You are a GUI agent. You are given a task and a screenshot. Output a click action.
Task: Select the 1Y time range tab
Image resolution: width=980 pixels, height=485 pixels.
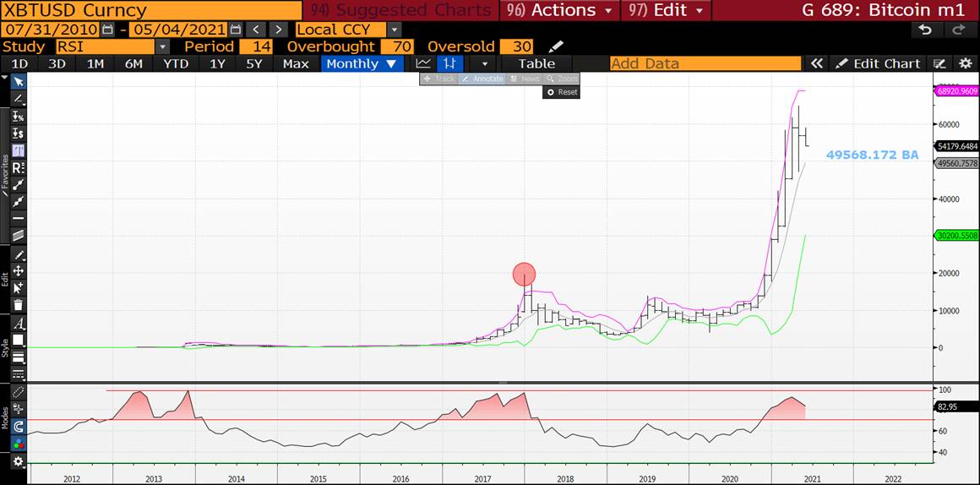click(x=217, y=63)
